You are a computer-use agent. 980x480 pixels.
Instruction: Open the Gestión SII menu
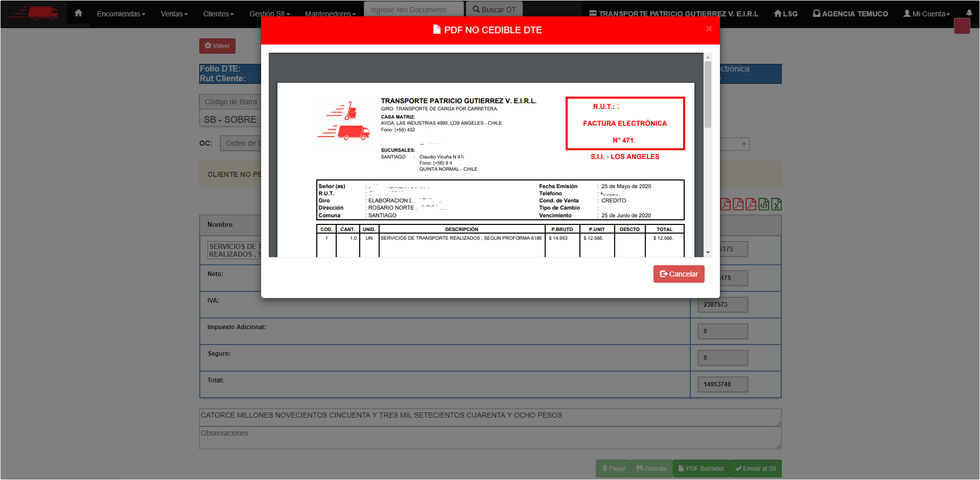click(x=269, y=14)
